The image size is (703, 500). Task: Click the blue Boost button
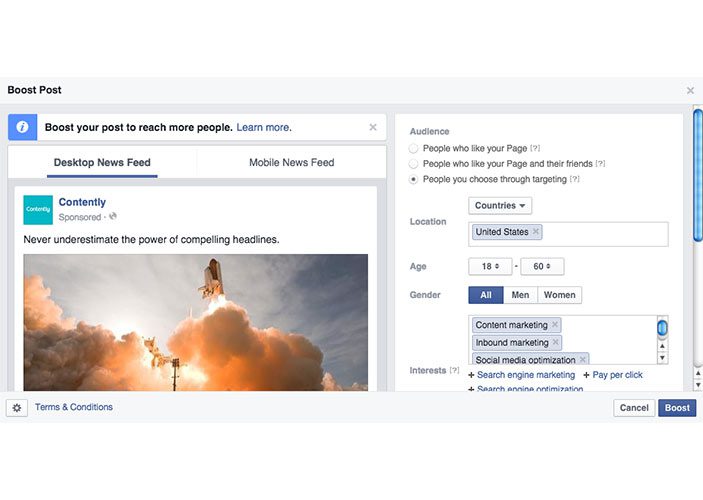coord(677,408)
